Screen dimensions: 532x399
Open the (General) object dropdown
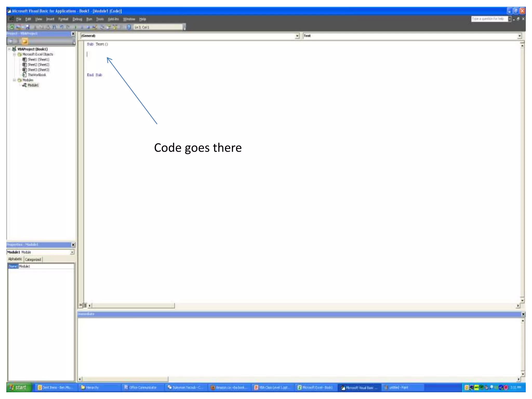point(297,36)
